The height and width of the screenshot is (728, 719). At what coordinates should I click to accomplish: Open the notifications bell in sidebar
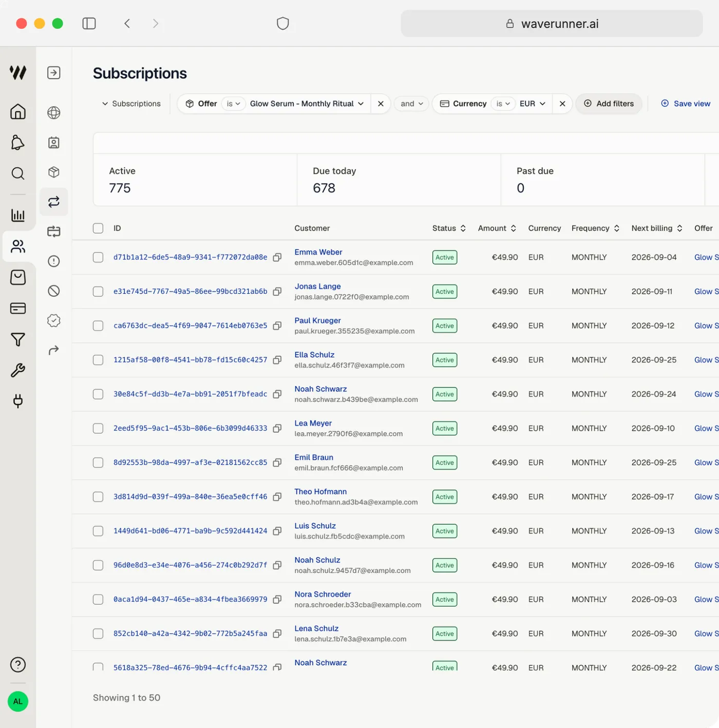pyautogui.click(x=18, y=142)
